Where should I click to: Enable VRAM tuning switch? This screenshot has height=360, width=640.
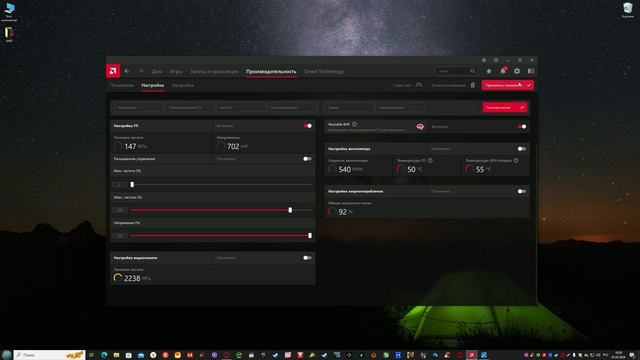coord(307,258)
